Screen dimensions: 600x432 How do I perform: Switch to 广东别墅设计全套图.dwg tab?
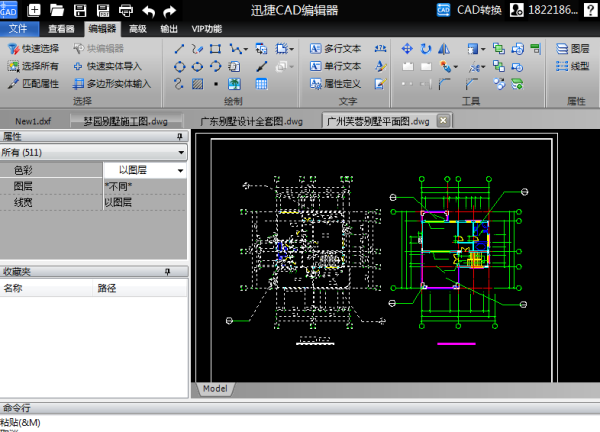[251, 121]
